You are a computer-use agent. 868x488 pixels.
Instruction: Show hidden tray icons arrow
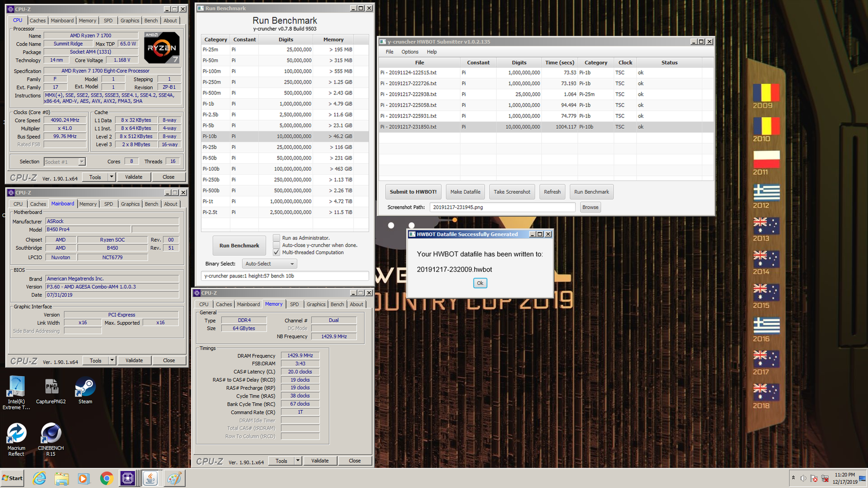[793, 478]
